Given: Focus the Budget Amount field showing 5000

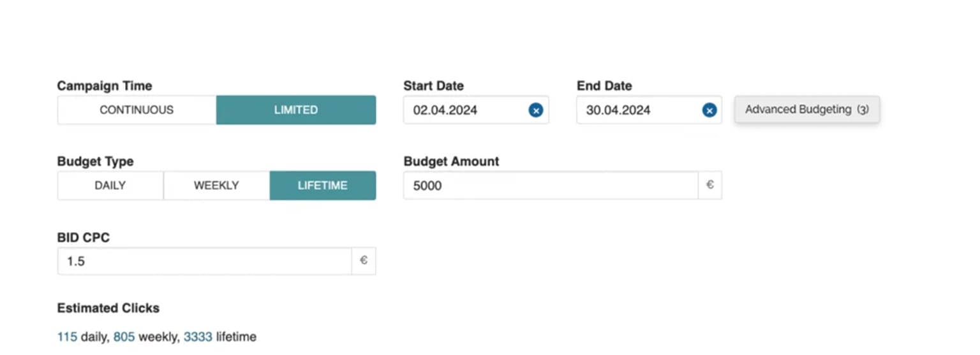Looking at the screenshot, I should point(551,185).
